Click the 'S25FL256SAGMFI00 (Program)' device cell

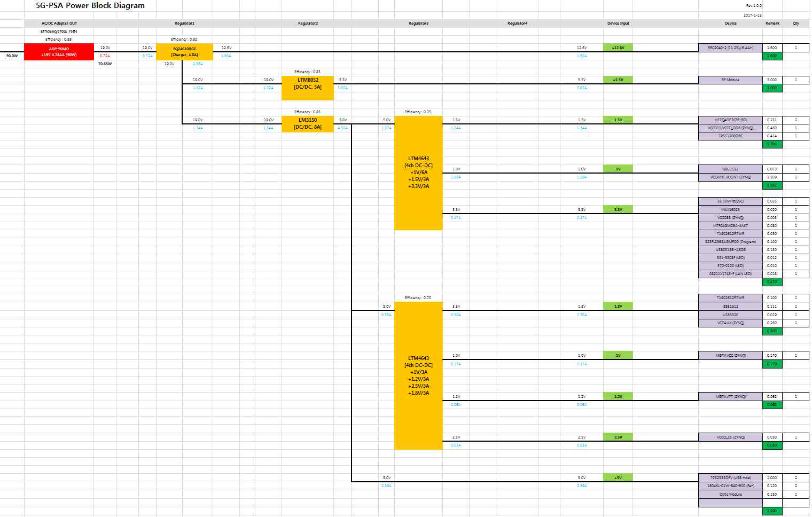coord(730,241)
